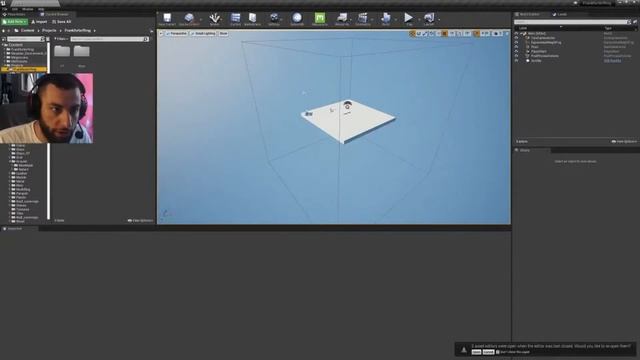Click the second button in reopen notification

pos(488,352)
